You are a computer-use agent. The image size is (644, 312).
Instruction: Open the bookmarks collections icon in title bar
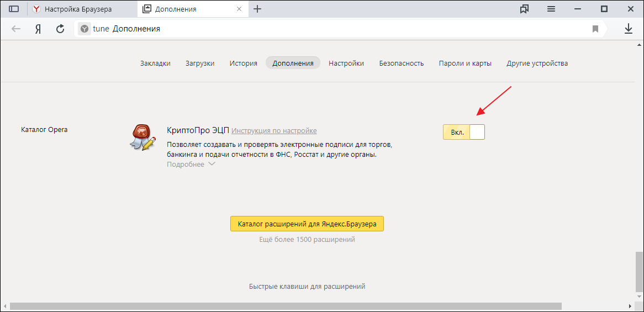click(524, 9)
